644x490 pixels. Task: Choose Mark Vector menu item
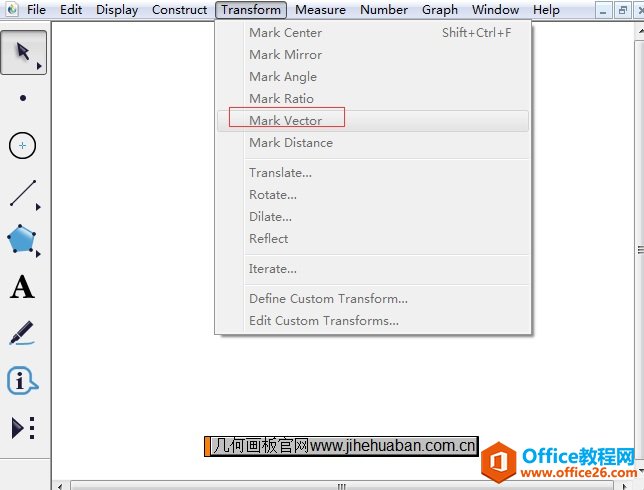coord(373,121)
